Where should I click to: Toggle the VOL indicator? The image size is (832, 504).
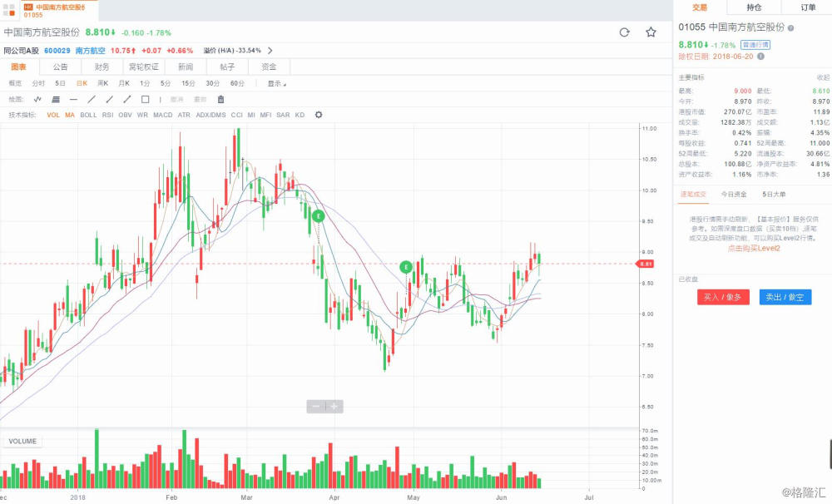pos(53,115)
